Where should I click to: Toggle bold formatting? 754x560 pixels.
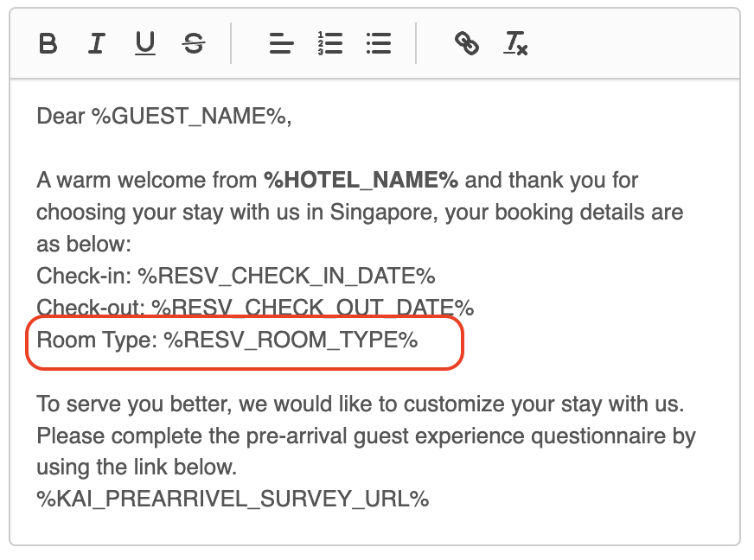point(48,43)
